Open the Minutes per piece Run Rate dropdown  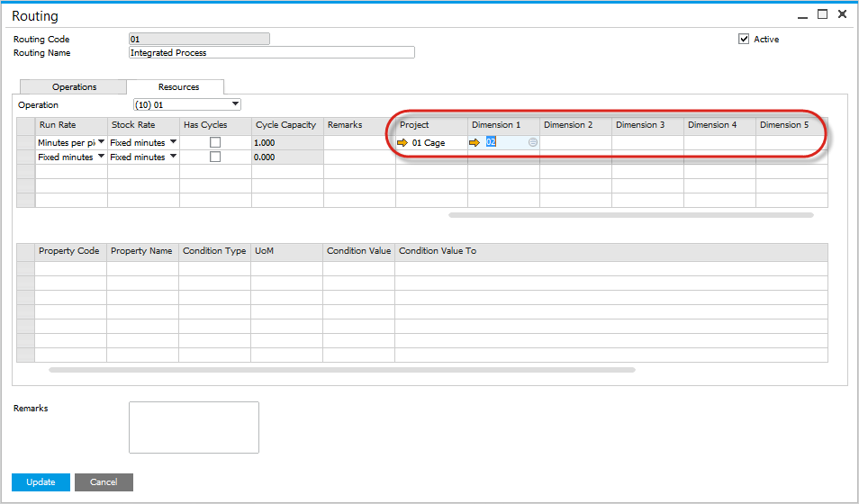[x=101, y=142]
